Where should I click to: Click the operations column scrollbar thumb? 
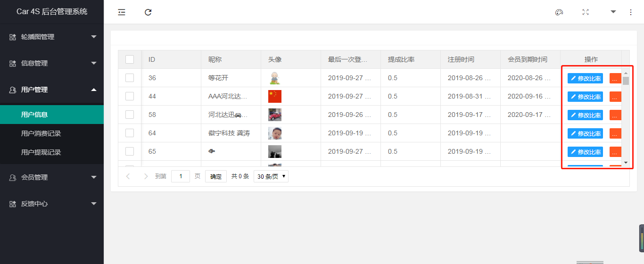[626, 81]
